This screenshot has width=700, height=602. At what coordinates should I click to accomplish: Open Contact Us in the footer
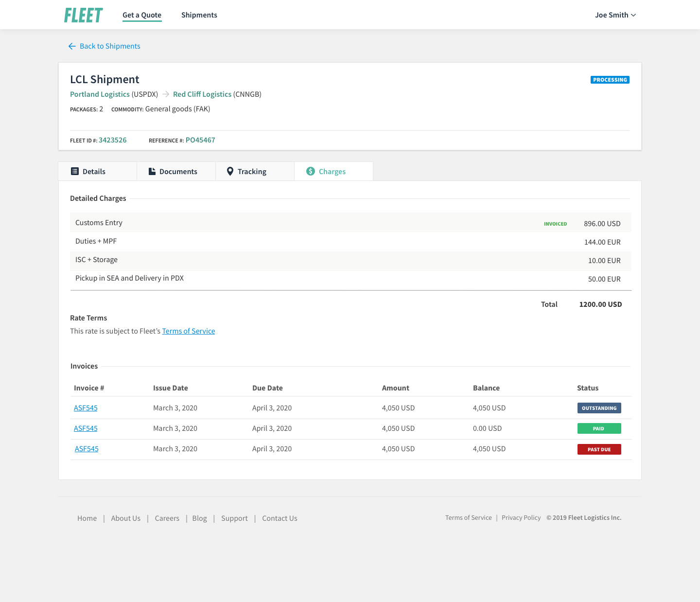[280, 518]
